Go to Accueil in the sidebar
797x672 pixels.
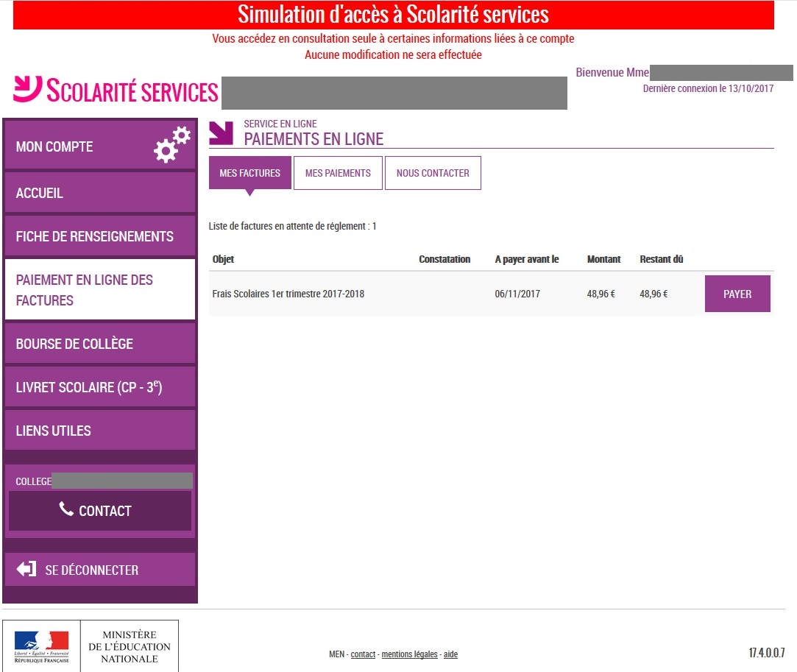point(100,193)
